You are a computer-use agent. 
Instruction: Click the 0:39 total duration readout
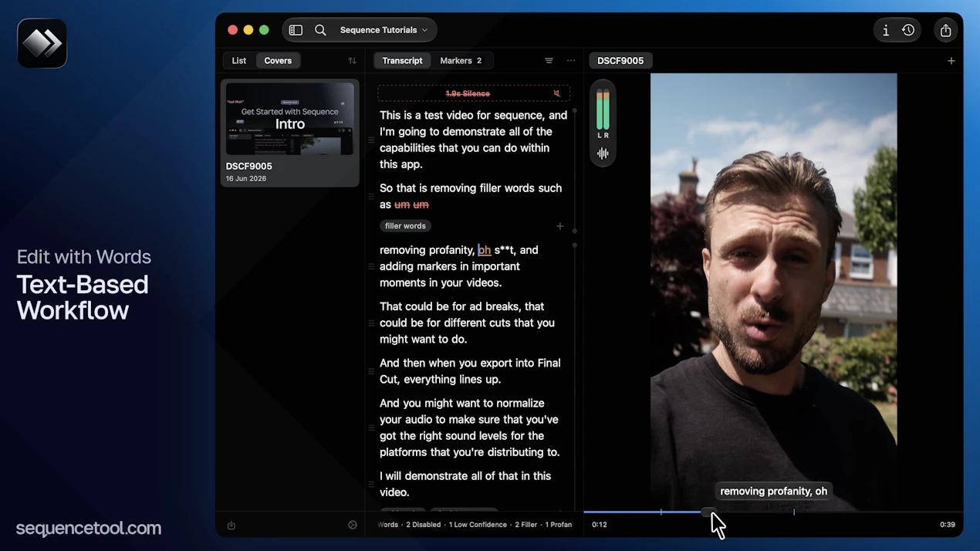pyautogui.click(x=948, y=525)
